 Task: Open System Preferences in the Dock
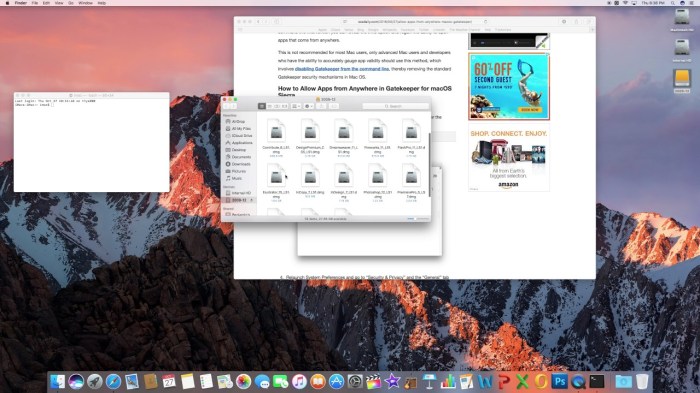(x=355, y=381)
